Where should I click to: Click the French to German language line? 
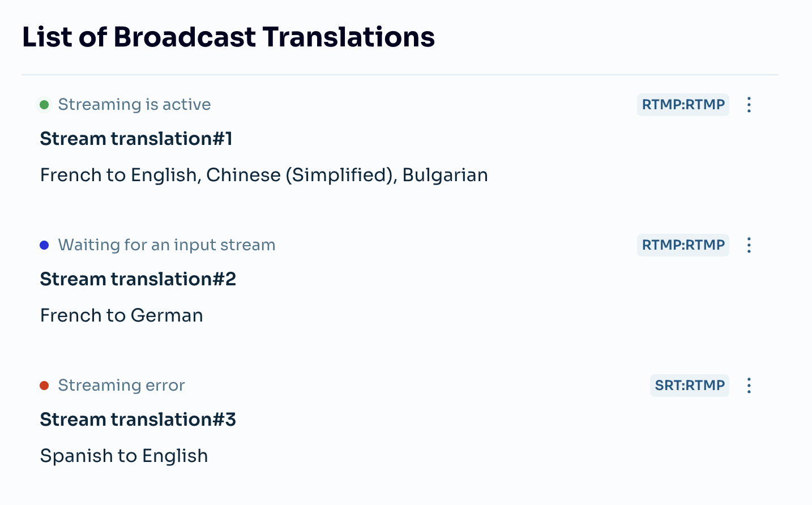[121, 315]
